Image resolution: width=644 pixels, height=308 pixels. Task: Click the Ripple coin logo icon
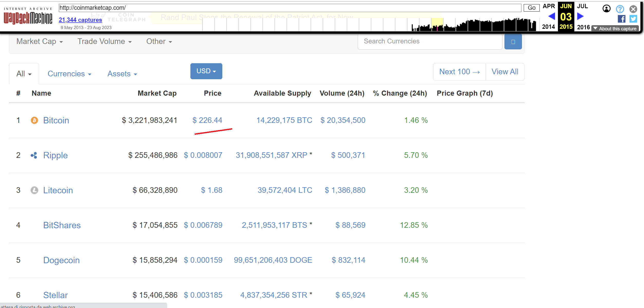(34, 155)
